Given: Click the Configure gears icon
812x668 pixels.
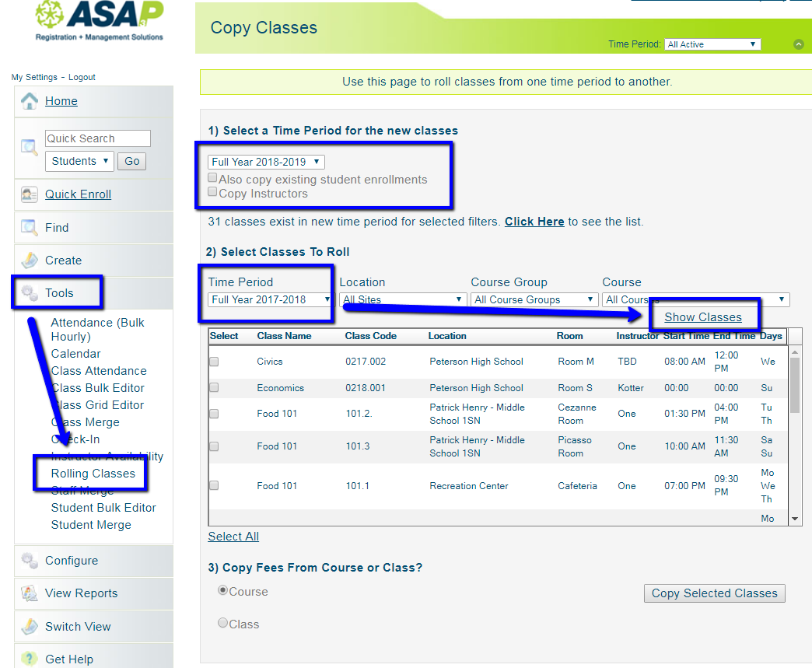Looking at the screenshot, I should 30,561.
